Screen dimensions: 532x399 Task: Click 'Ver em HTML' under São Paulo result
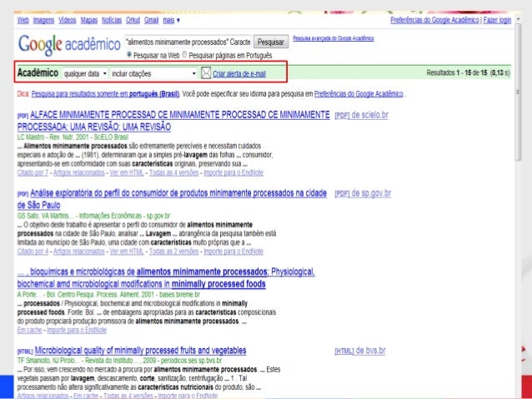127,252
